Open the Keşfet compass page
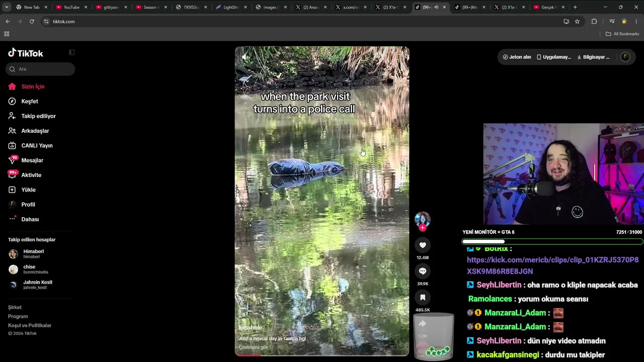Viewport: 644px width, 362px height. (x=29, y=101)
